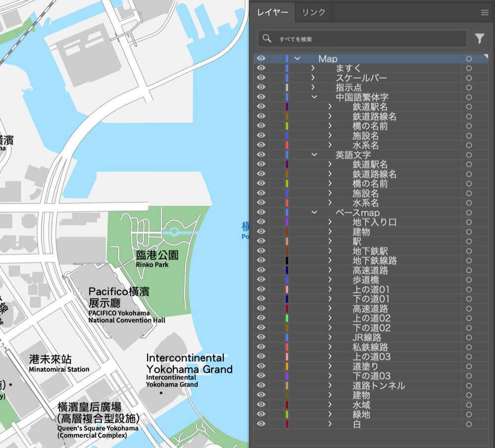Screen dimensions: 495x448
Task: Select the レイヤー tab
Action: [273, 12]
